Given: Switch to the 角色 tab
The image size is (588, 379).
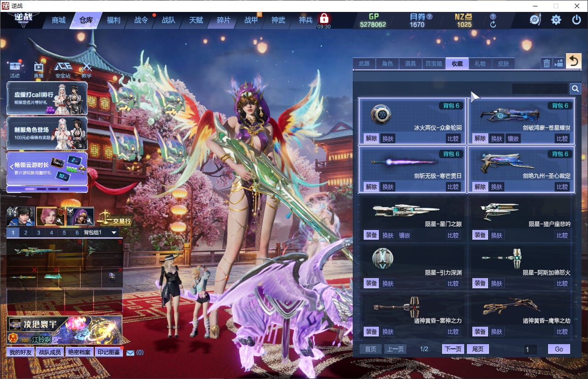Looking at the screenshot, I should point(388,64).
